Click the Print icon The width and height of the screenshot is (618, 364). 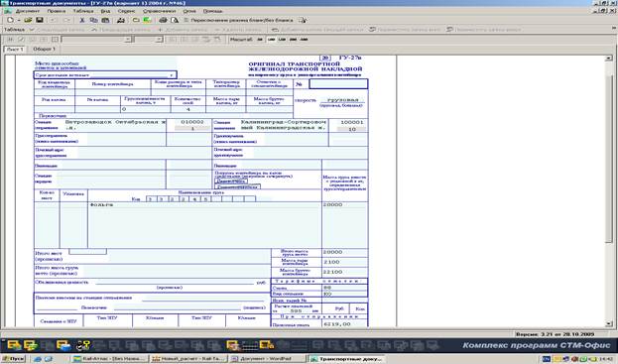click(163, 20)
